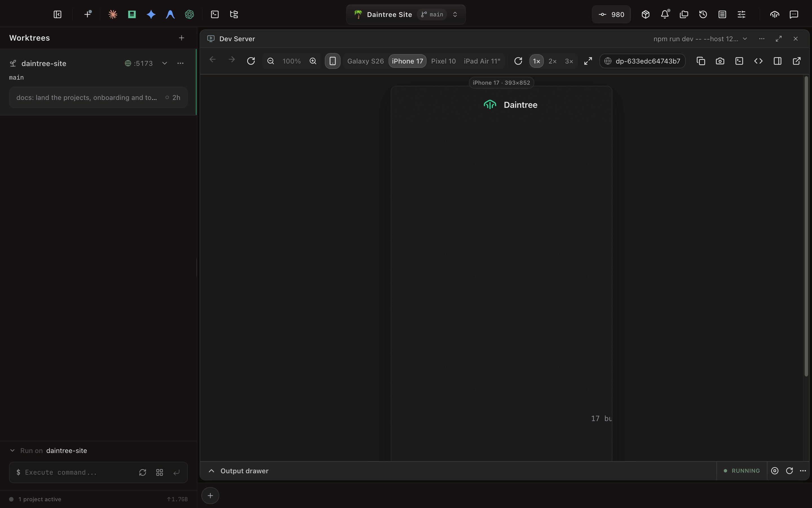
Task: Choose the iPhone 17 device preset
Action: pos(407,61)
